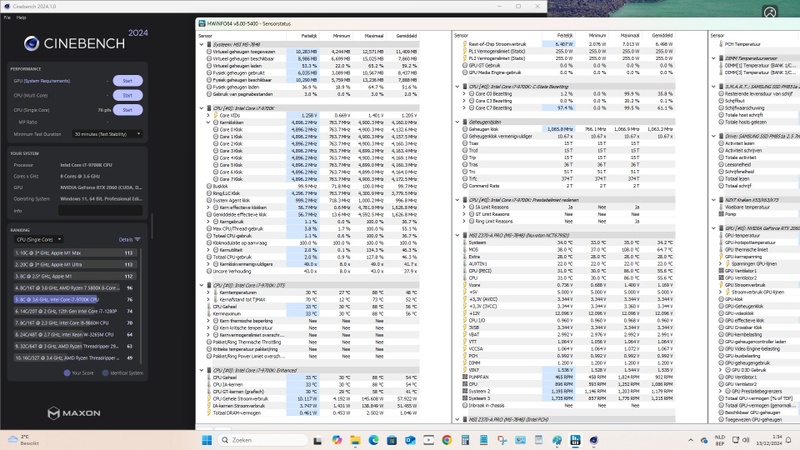800x450 pixels.
Task: Open Calculator from the taskbar
Action: coord(465,440)
